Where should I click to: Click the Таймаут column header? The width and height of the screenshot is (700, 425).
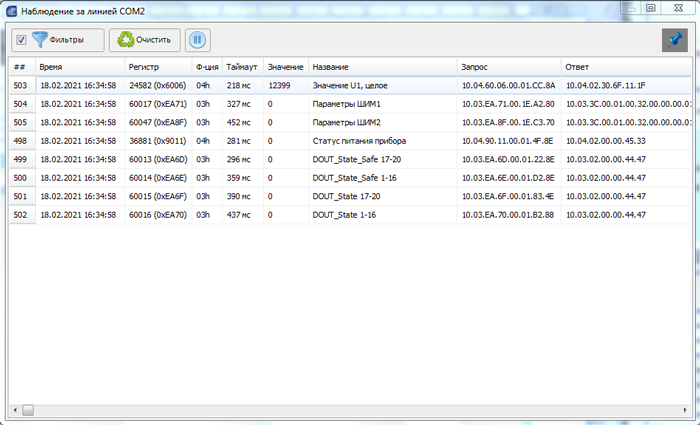(242, 67)
